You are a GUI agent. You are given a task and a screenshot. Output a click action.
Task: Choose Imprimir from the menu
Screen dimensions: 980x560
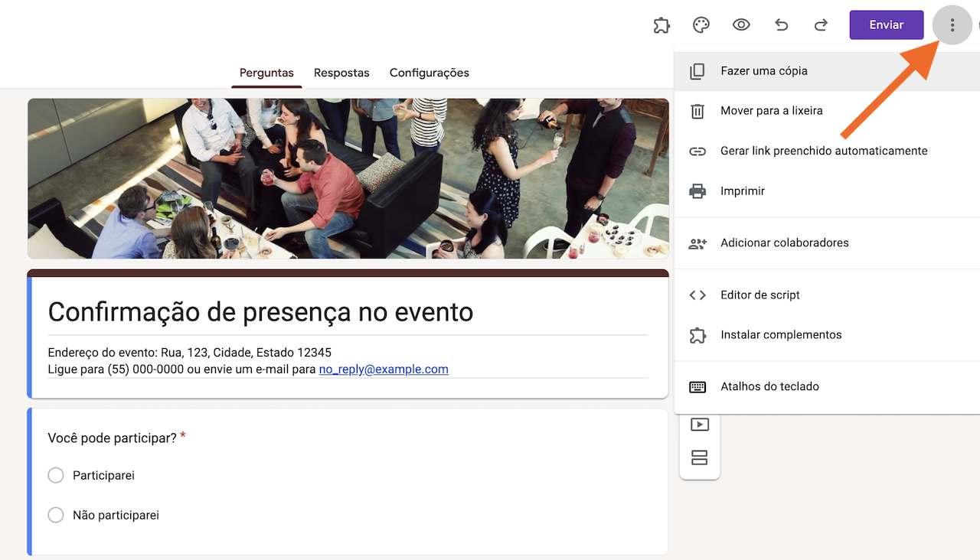click(x=742, y=191)
